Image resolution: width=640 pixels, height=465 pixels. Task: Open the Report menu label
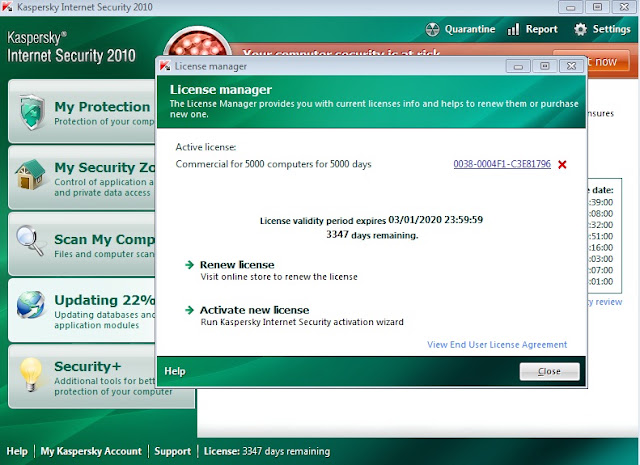pos(541,29)
